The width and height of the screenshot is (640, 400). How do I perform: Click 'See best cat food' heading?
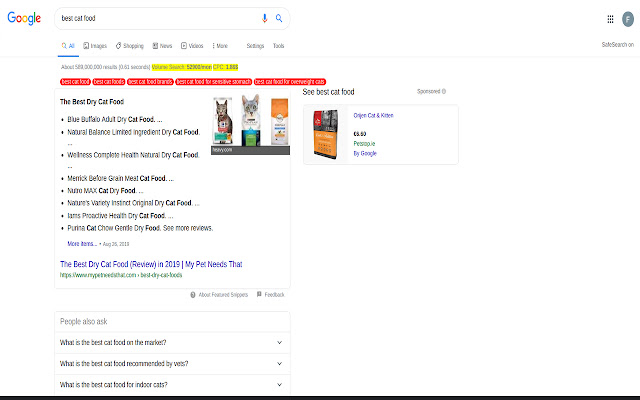tap(329, 92)
